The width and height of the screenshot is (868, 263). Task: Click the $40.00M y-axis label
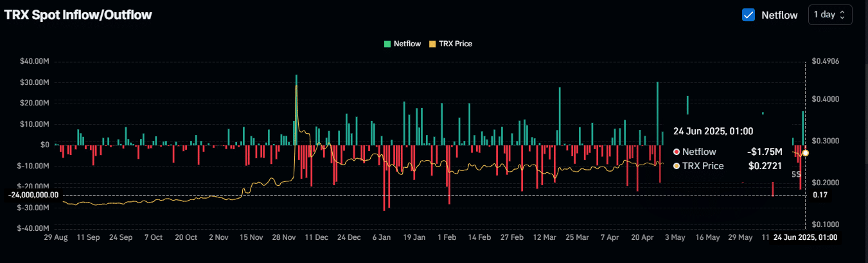pyautogui.click(x=35, y=62)
